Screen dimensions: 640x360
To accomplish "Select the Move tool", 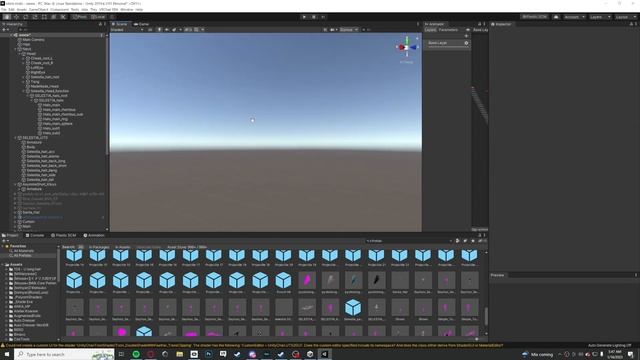I will point(16,17).
